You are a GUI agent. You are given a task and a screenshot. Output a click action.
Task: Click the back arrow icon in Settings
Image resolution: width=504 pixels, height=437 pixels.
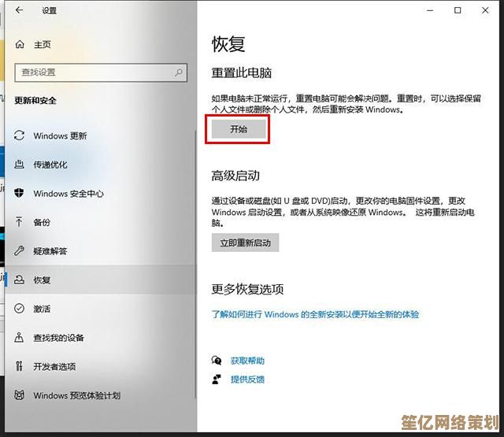click(x=19, y=10)
